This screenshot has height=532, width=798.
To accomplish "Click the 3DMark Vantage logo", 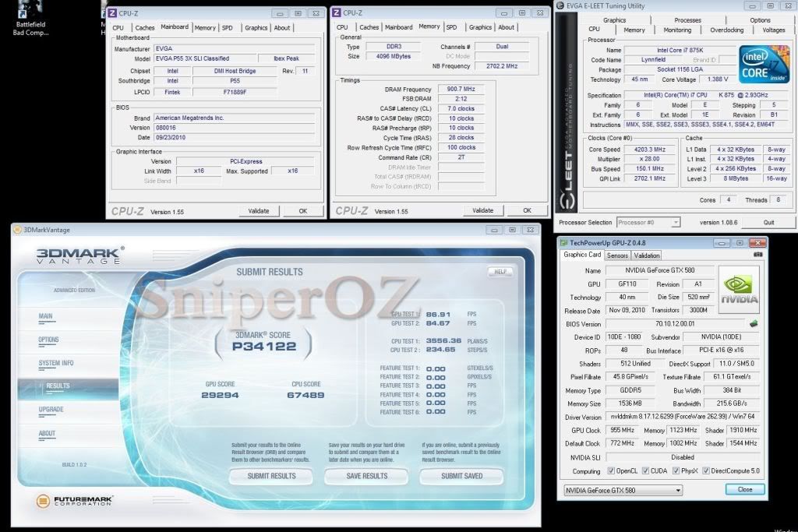I will 78,255.
